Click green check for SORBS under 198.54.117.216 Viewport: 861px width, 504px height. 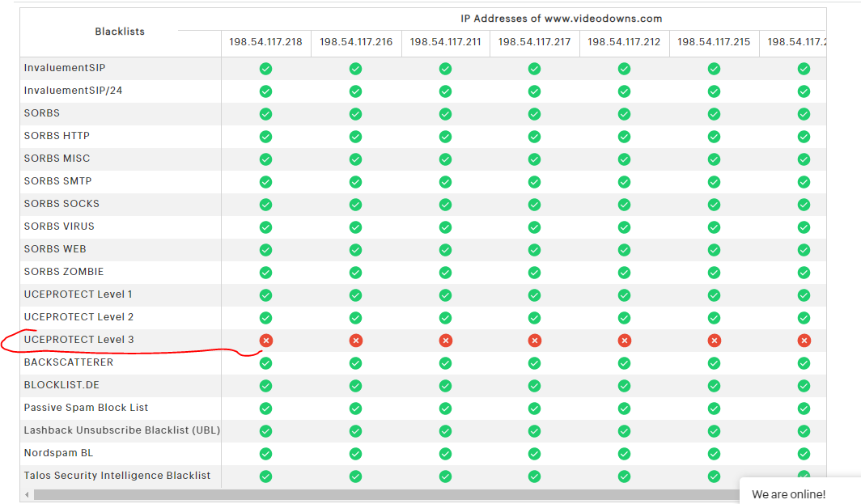pos(356,114)
